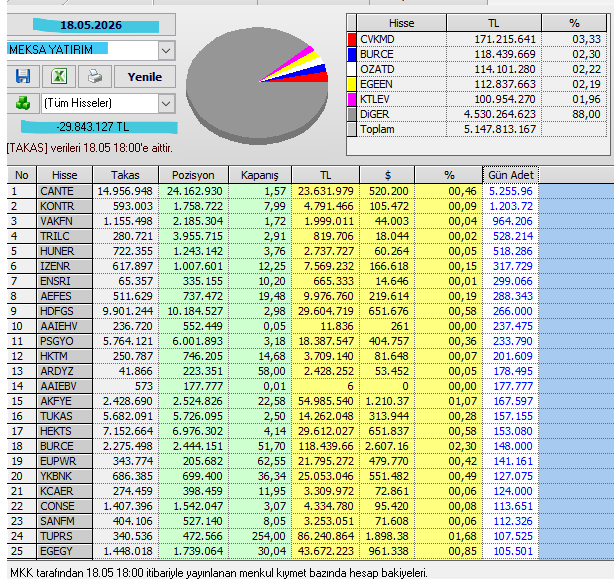Click the white OZATD color swatch

coord(352,69)
